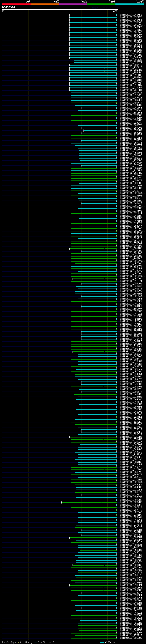Screen dimensions: 146x644
Task: Click hit label UniRef100_A4TD12
Action: pos(131,314)
